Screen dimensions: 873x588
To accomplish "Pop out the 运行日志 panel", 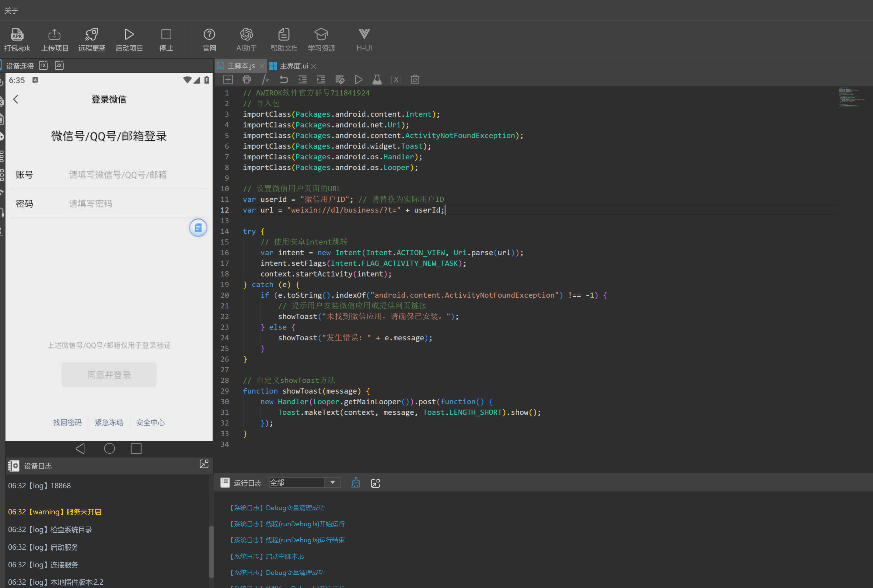I will 375,483.
